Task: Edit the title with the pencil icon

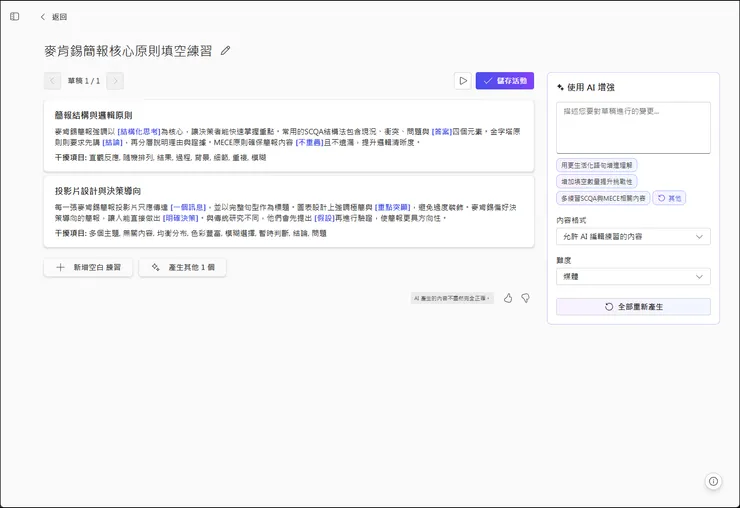Action: [226, 51]
